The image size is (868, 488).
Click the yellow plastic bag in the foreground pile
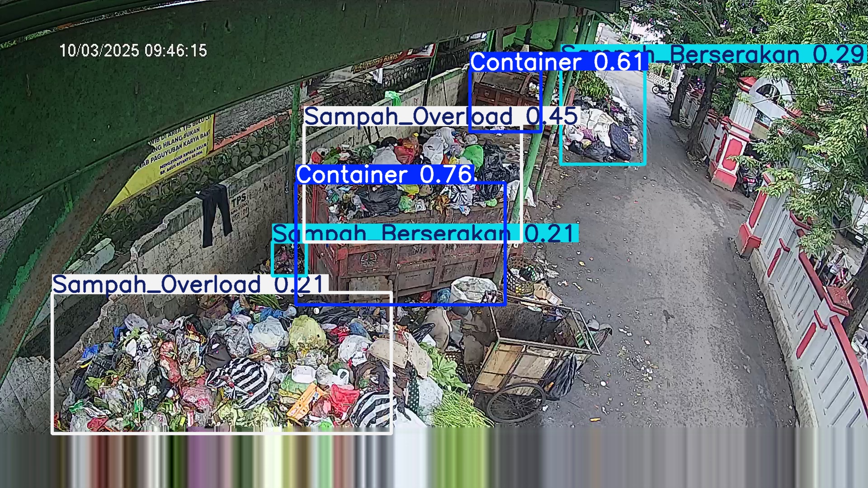[x=307, y=333]
